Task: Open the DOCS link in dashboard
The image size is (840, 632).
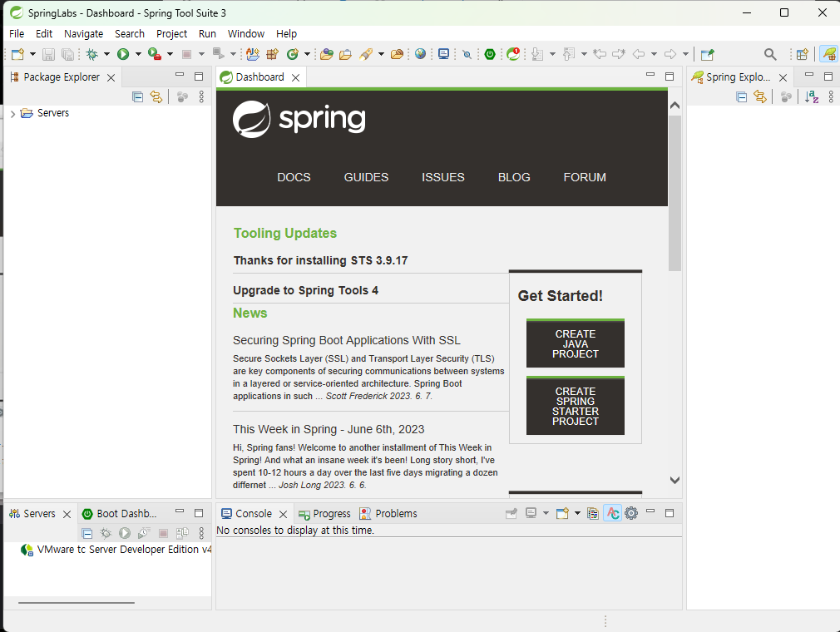Action: pos(294,177)
